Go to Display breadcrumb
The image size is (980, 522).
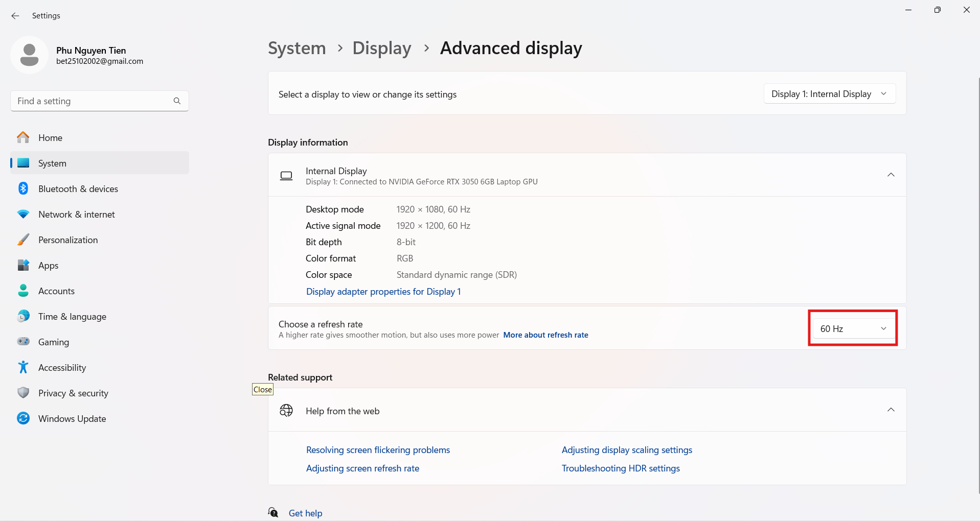tap(382, 48)
